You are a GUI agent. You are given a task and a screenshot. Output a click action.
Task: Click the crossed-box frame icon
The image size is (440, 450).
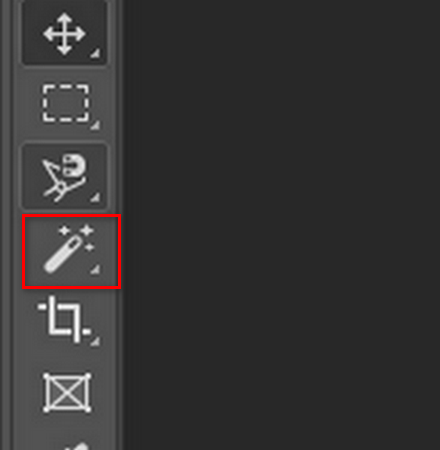click(x=67, y=393)
